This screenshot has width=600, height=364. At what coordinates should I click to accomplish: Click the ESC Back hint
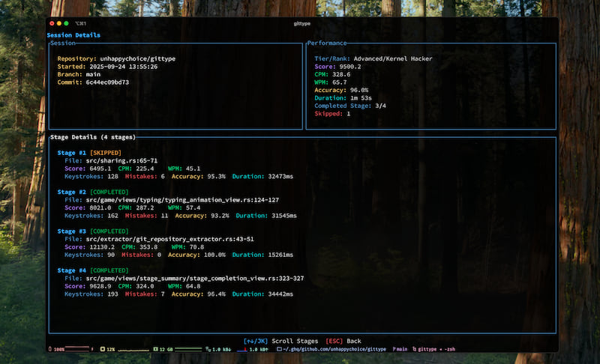(343, 341)
